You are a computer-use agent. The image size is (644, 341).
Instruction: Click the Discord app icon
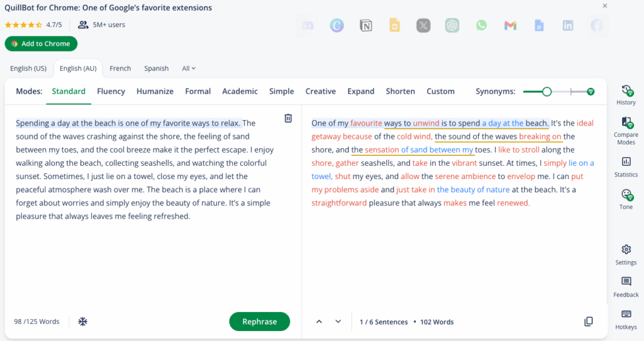(308, 26)
